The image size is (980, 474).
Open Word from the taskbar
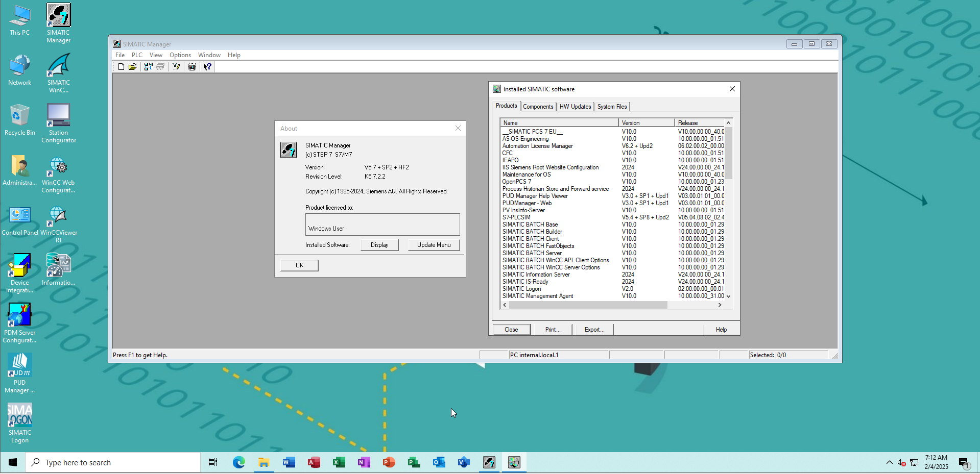[x=289, y=462]
